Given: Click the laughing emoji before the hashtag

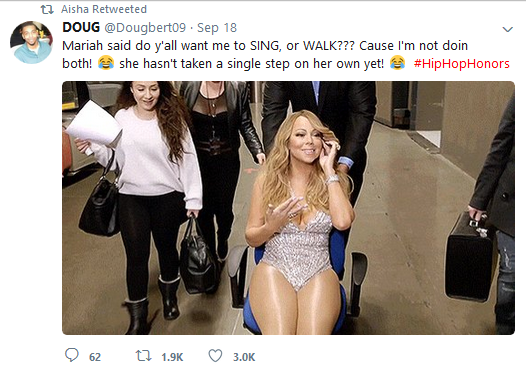Looking at the screenshot, I should (398, 63).
